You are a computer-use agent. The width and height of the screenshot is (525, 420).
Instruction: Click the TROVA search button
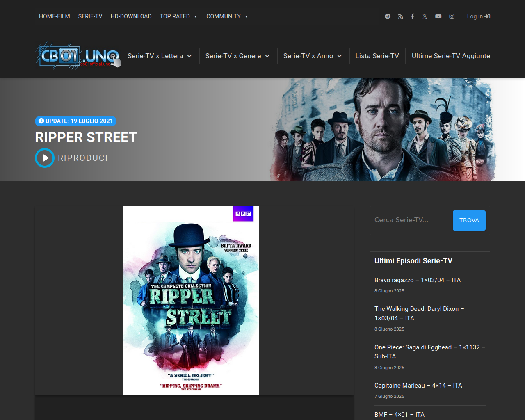click(469, 220)
